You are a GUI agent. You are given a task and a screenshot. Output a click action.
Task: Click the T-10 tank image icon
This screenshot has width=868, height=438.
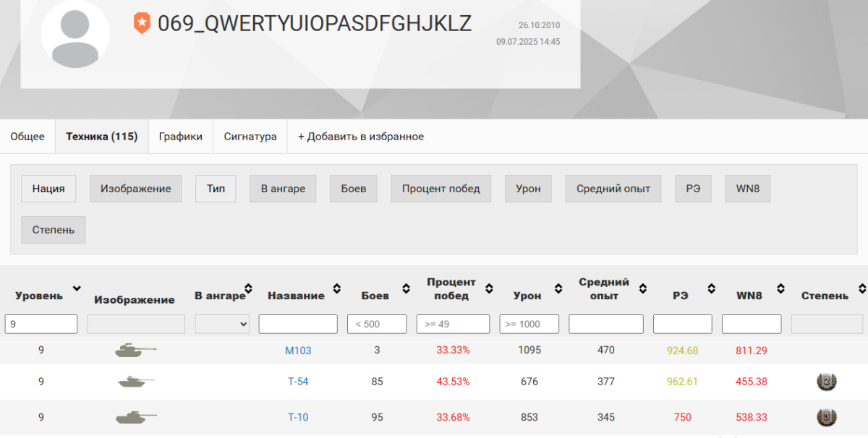click(135, 417)
